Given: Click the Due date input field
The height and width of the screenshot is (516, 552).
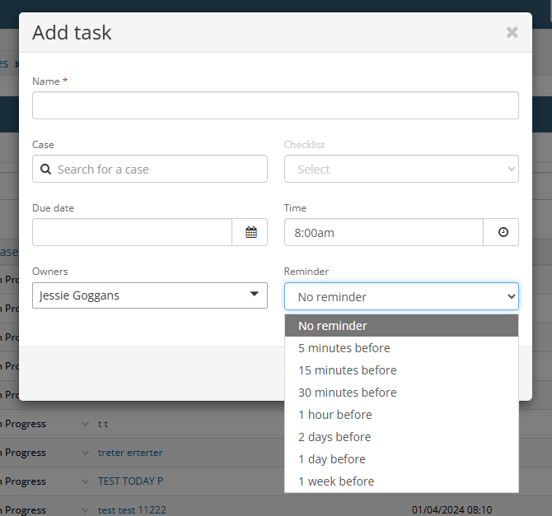Looking at the screenshot, I should (x=132, y=232).
